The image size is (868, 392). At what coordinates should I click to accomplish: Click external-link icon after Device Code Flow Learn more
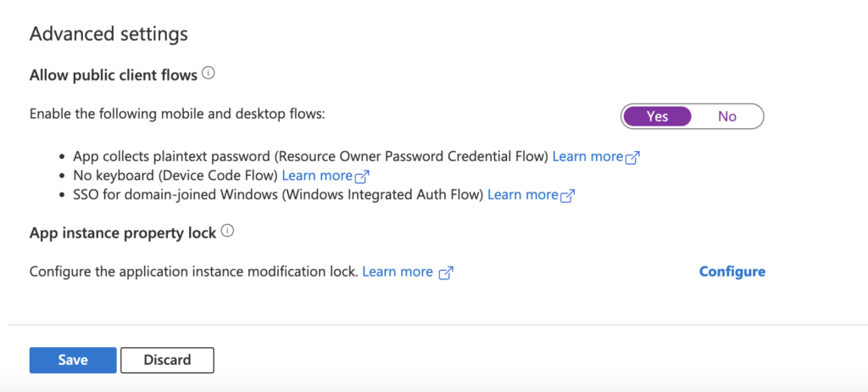coord(362,176)
